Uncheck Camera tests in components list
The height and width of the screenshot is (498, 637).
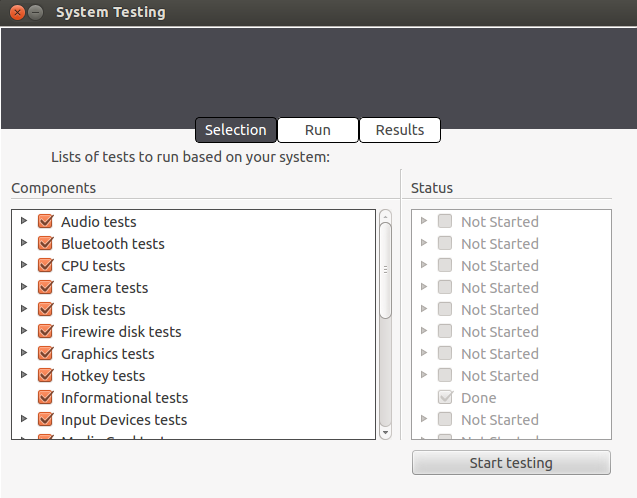pos(45,288)
